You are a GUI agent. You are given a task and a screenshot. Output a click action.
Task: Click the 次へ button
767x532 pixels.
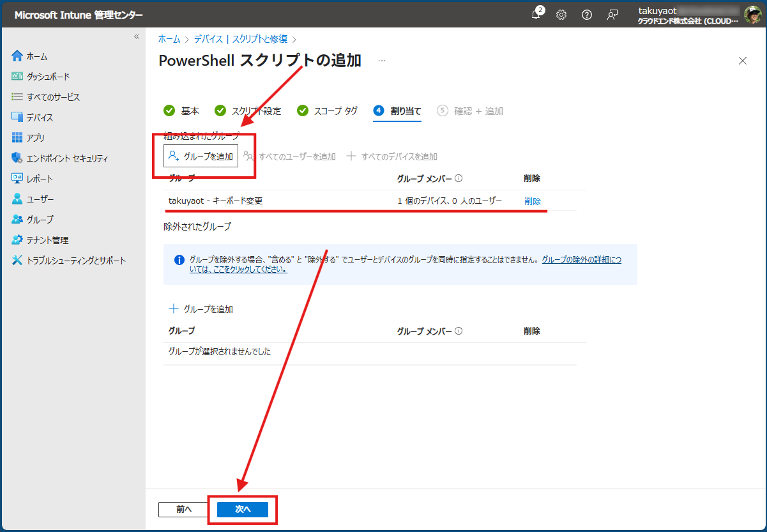coord(243,509)
